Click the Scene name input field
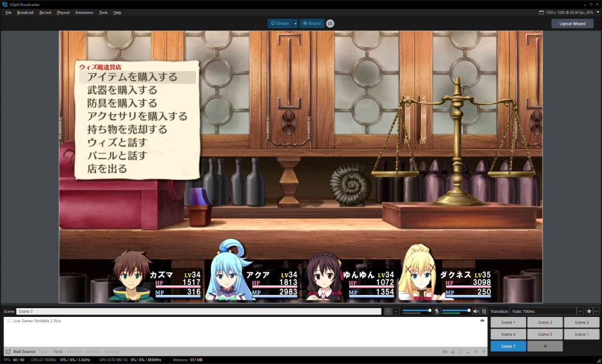The image size is (602, 364). pos(199,312)
